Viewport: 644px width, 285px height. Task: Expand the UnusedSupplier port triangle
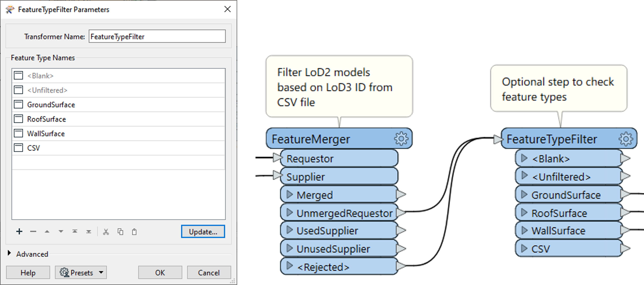pyautogui.click(x=289, y=248)
